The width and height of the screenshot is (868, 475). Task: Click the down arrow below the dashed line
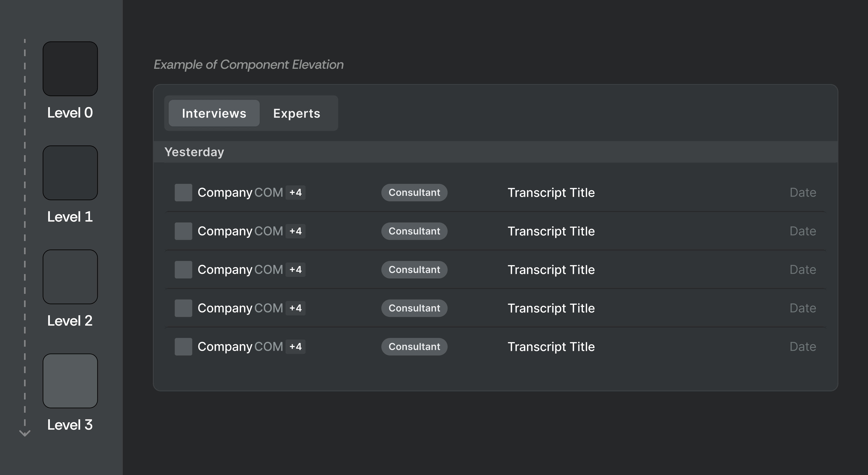25,433
